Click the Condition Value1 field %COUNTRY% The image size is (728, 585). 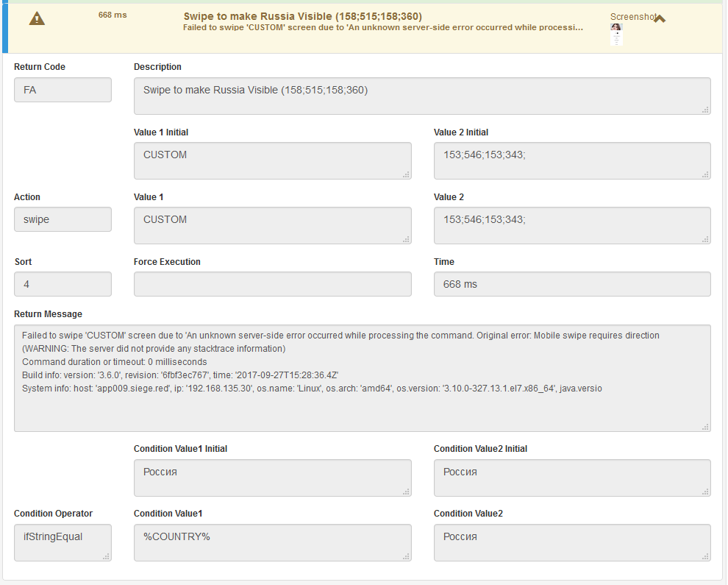[x=273, y=543]
